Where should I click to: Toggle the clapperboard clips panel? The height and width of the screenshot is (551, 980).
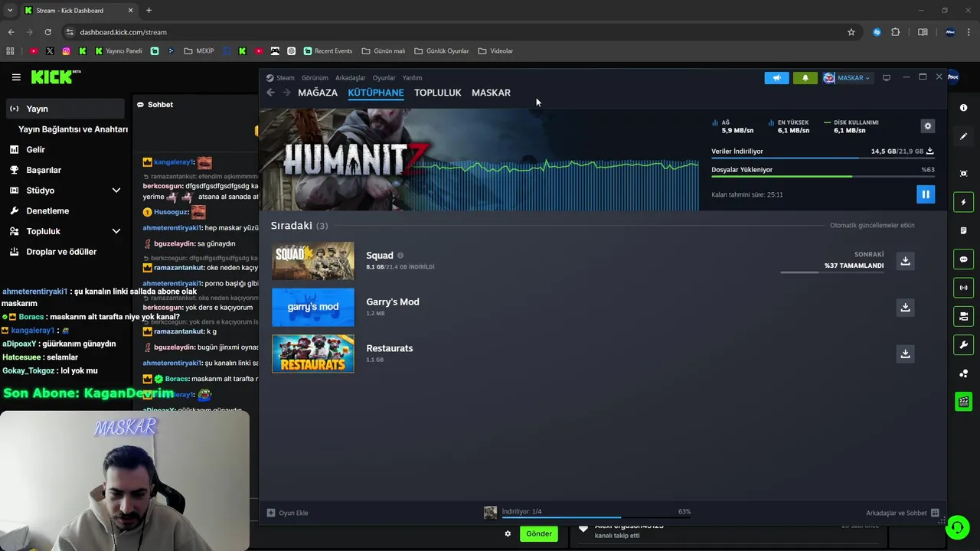coord(964,402)
